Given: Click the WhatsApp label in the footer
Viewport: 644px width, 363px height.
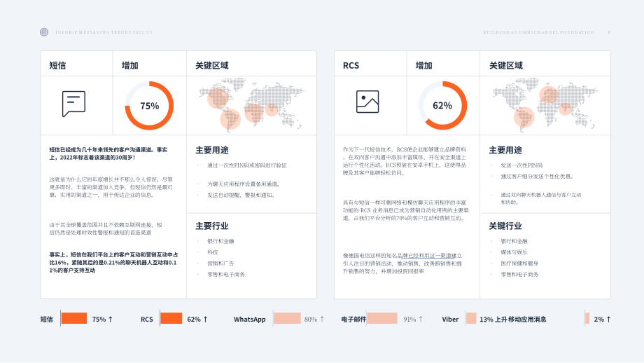Looking at the screenshot, I should point(250,319).
